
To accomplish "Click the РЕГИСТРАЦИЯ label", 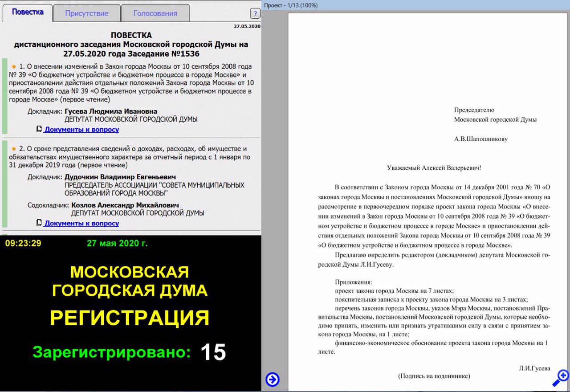I will pyautogui.click(x=130, y=318).
